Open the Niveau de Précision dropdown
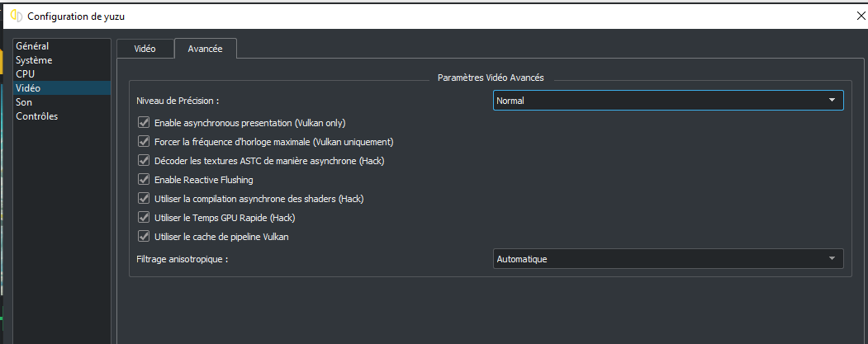This screenshot has width=868, height=344. coord(667,101)
